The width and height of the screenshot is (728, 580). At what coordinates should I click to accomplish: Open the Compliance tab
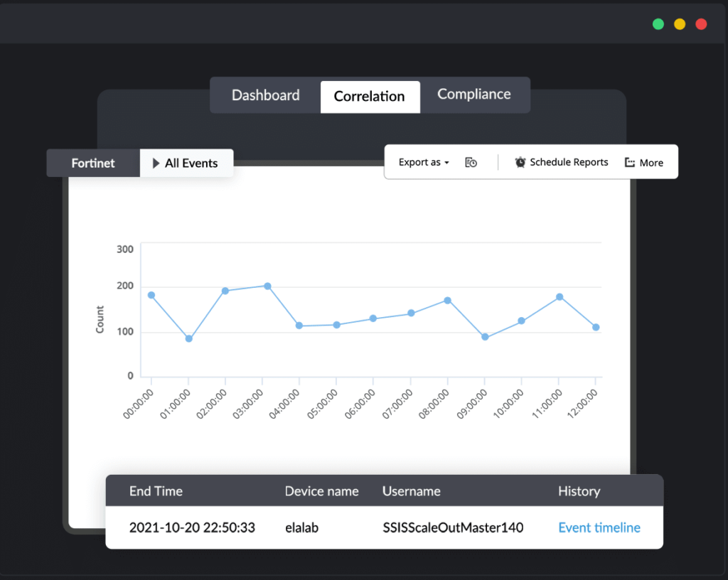(473, 94)
